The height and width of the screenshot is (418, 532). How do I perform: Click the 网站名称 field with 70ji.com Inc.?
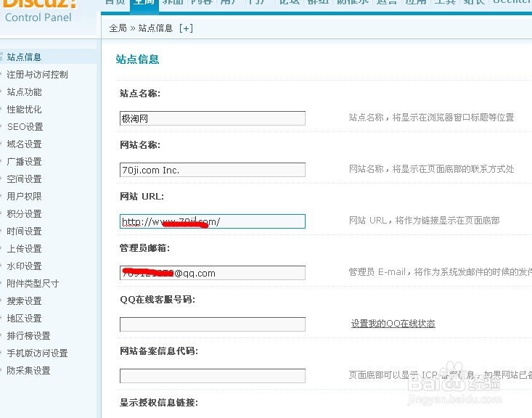(213, 170)
